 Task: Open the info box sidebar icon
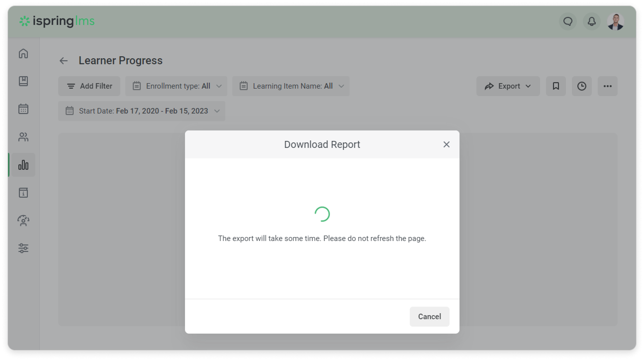coord(23,193)
